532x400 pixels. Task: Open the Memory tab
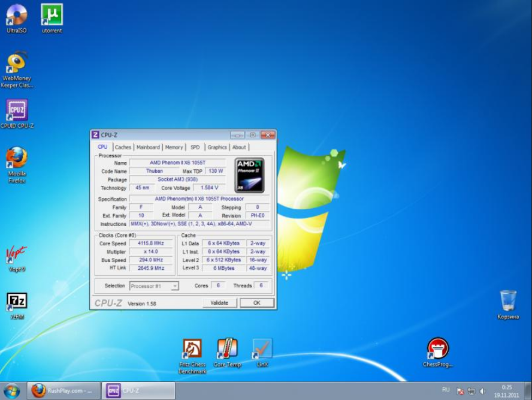tap(174, 147)
